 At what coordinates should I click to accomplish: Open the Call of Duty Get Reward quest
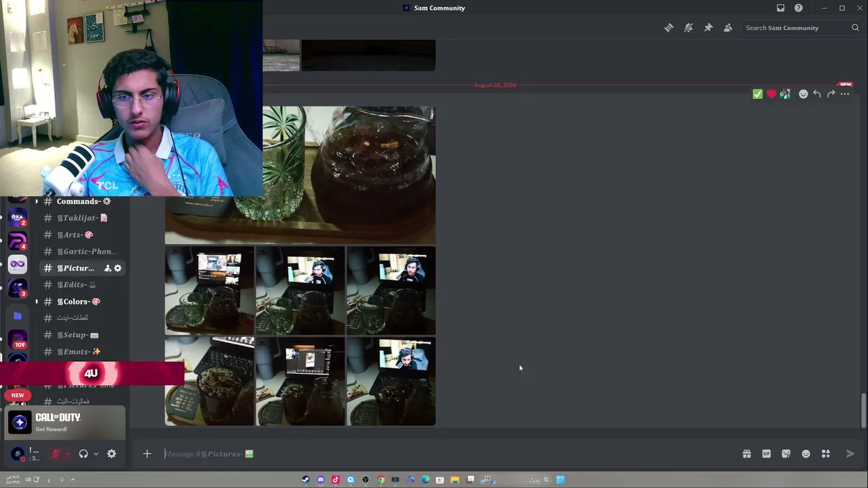click(66, 422)
